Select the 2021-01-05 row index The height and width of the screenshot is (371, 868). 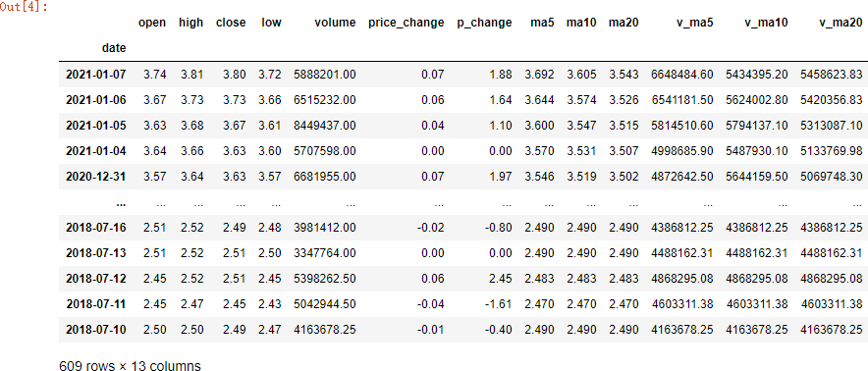pos(96,126)
